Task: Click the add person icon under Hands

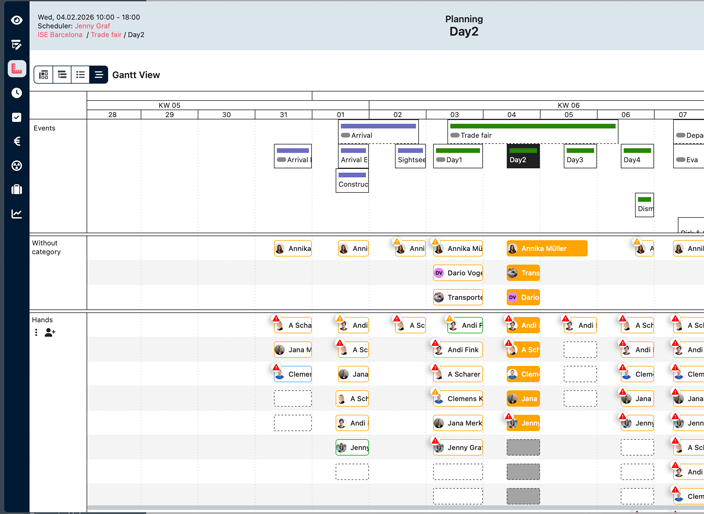Action: 50,332
